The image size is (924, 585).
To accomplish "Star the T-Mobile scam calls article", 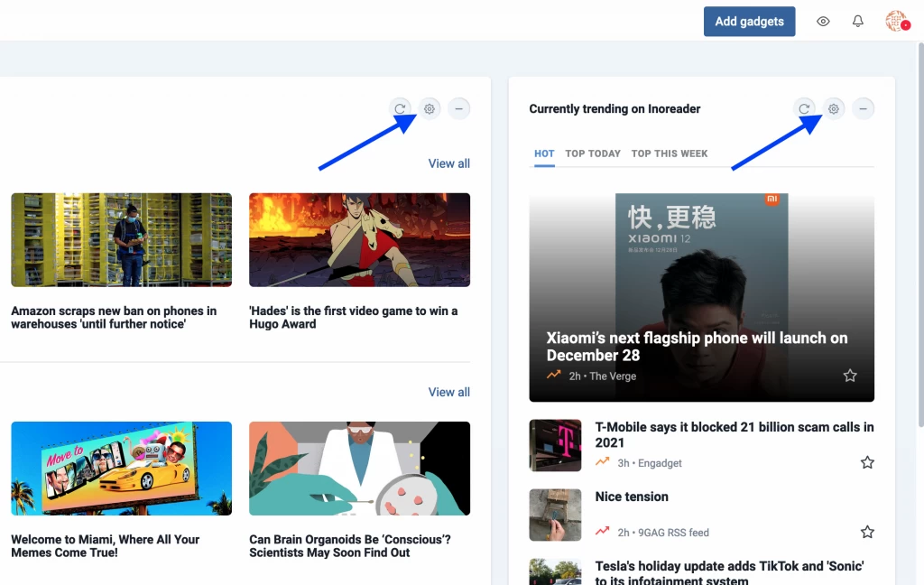I will pyautogui.click(x=867, y=462).
